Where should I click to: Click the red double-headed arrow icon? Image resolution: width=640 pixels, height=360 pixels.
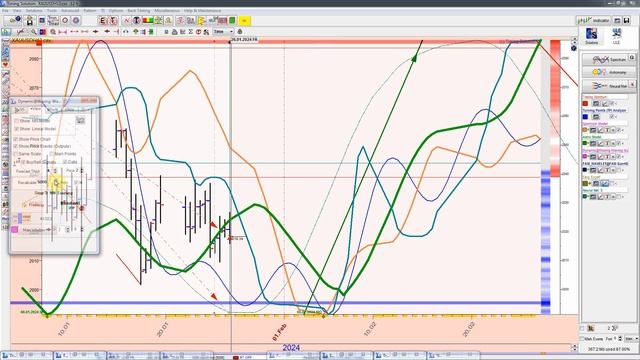(74, 32)
